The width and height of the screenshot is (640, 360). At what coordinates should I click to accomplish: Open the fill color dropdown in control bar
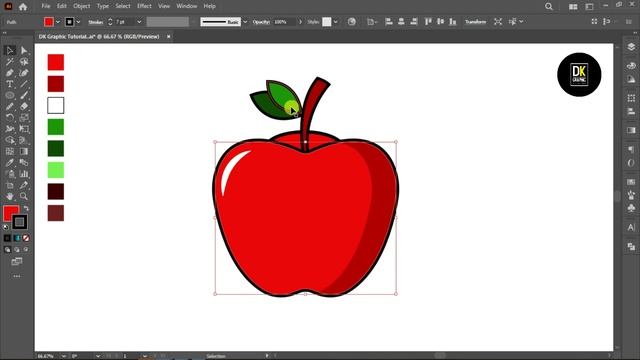(x=58, y=22)
